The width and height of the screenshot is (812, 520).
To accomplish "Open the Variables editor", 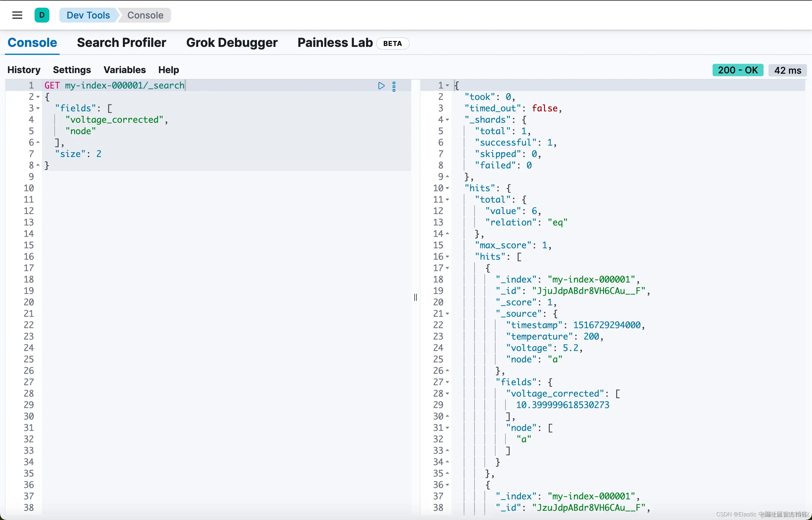I will [124, 70].
